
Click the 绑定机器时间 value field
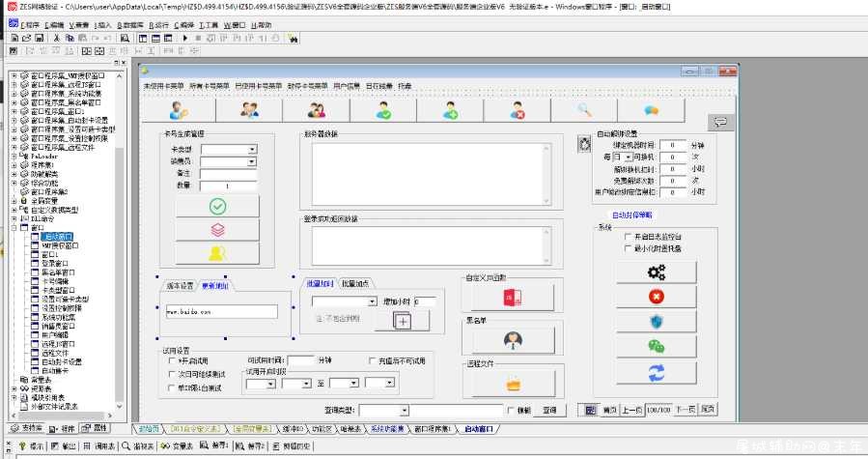[x=673, y=145]
